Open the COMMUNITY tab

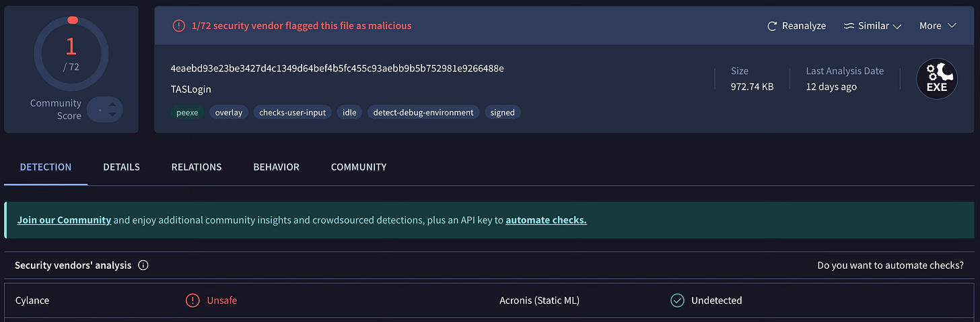pos(359,167)
